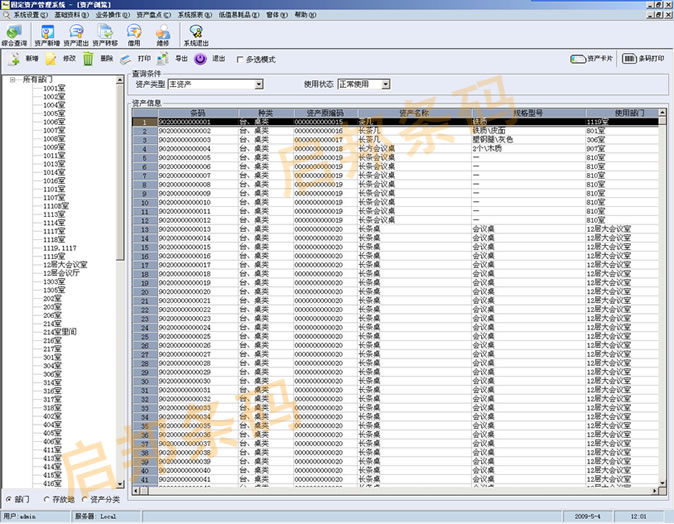Select 1001室 in the department tree
The image size is (674, 524).
(54, 89)
